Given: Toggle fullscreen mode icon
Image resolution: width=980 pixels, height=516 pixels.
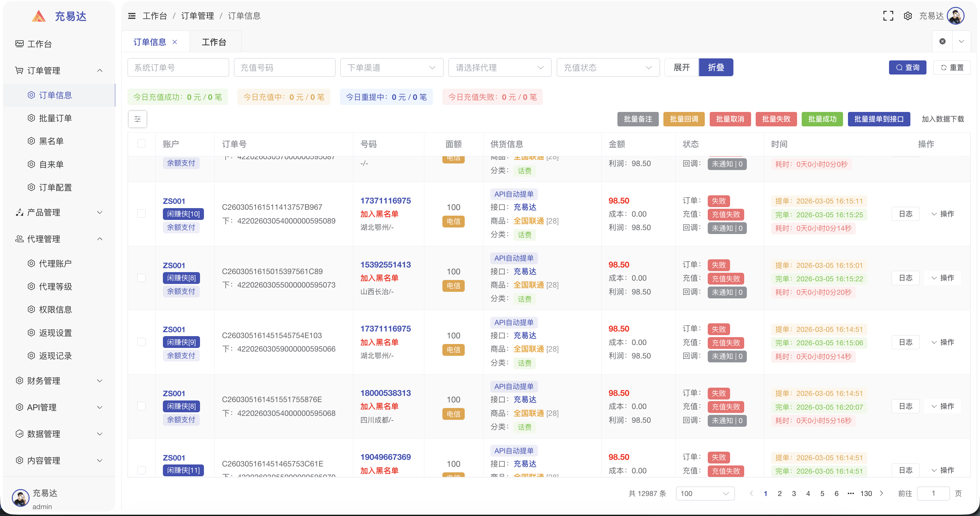Looking at the screenshot, I should (x=888, y=16).
